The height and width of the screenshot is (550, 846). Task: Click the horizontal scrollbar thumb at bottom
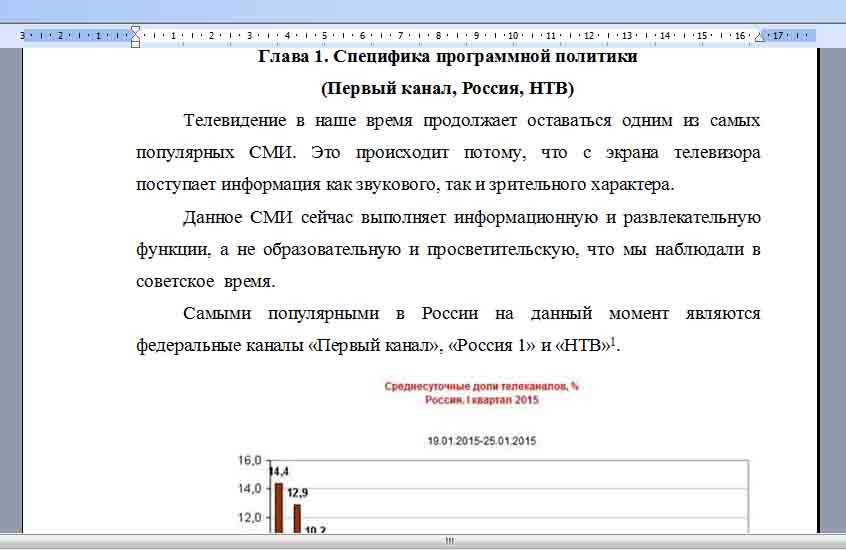(x=449, y=540)
